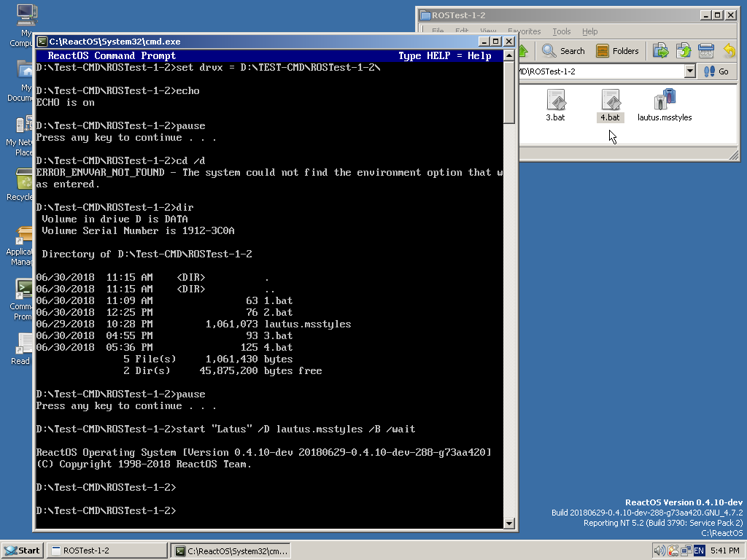This screenshot has height=560, width=747.
Task: Toggle the Folders pane button
Action: click(617, 51)
